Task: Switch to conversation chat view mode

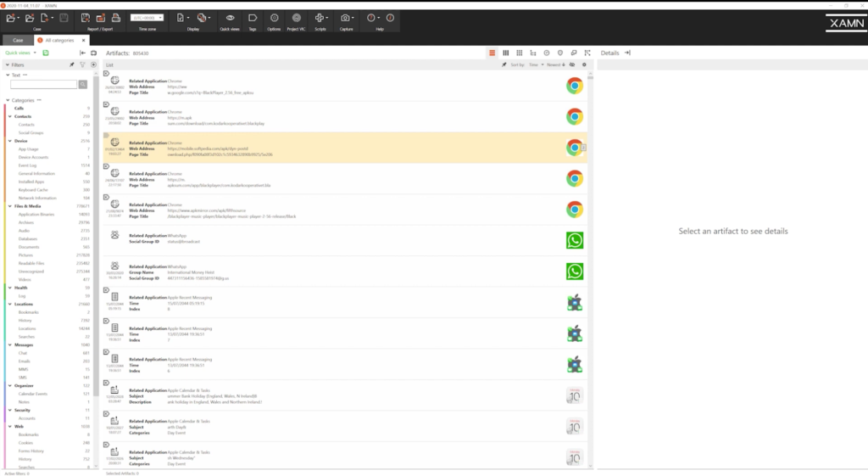Action: [x=574, y=53]
